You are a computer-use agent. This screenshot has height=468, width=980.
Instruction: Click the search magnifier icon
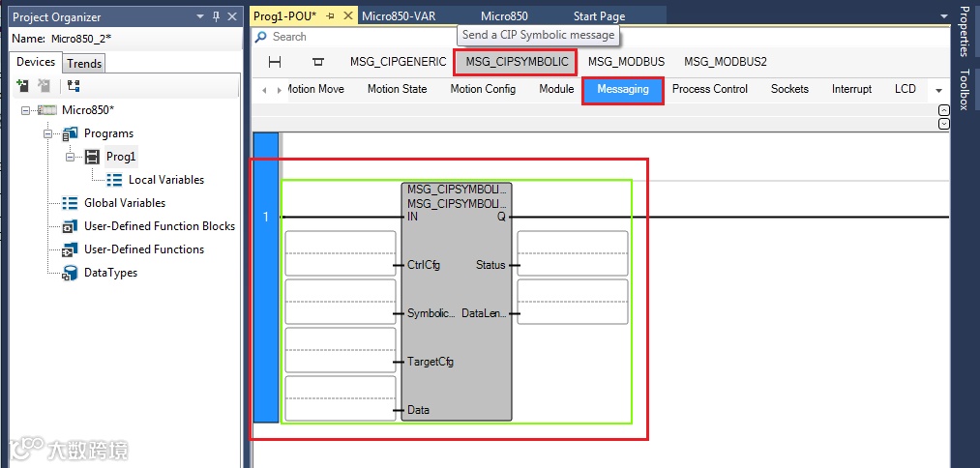click(x=261, y=37)
